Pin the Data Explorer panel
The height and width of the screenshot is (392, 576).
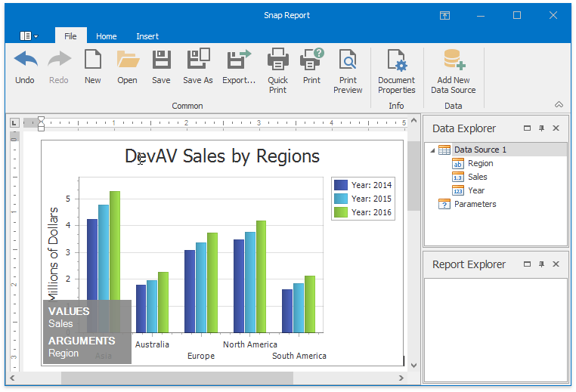[541, 128]
